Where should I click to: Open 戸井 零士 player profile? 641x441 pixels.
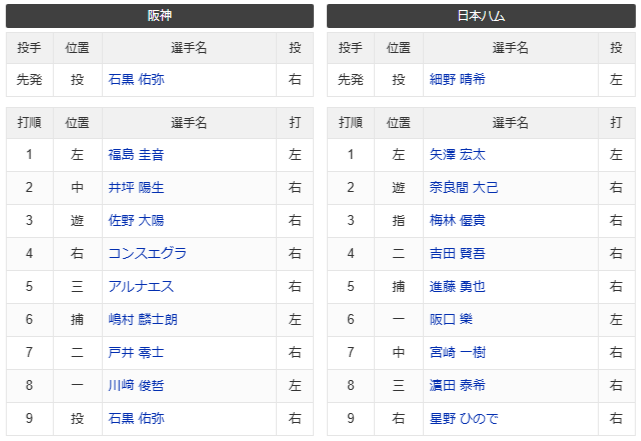(136, 352)
